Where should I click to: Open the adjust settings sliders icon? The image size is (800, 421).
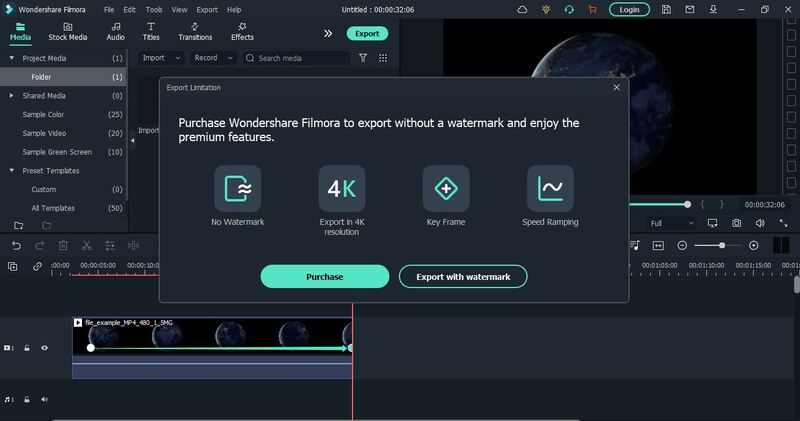pos(110,246)
